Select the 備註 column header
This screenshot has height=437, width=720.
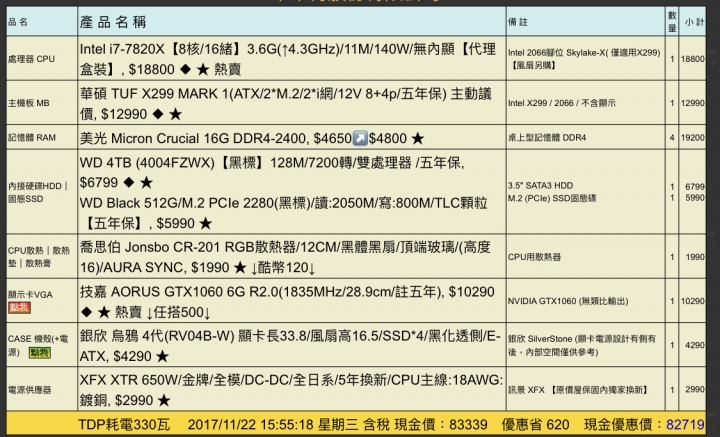tap(518, 22)
